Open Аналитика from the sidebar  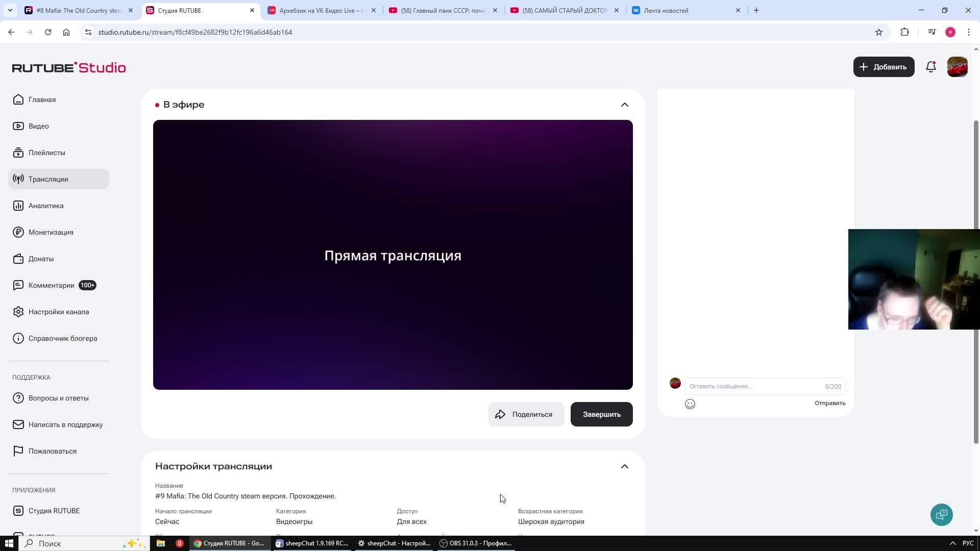pyautogui.click(x=45, y=206)
